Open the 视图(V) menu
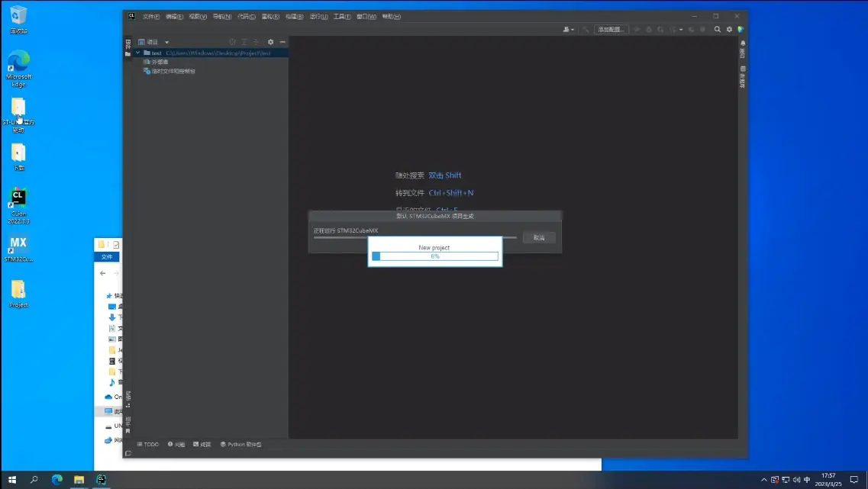The width and height of the screenshot is (868, 489). 198,17
